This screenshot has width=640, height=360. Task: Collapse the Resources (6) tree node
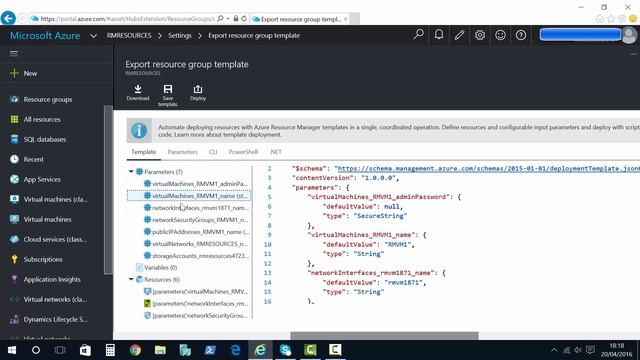[x=131, y=279]
